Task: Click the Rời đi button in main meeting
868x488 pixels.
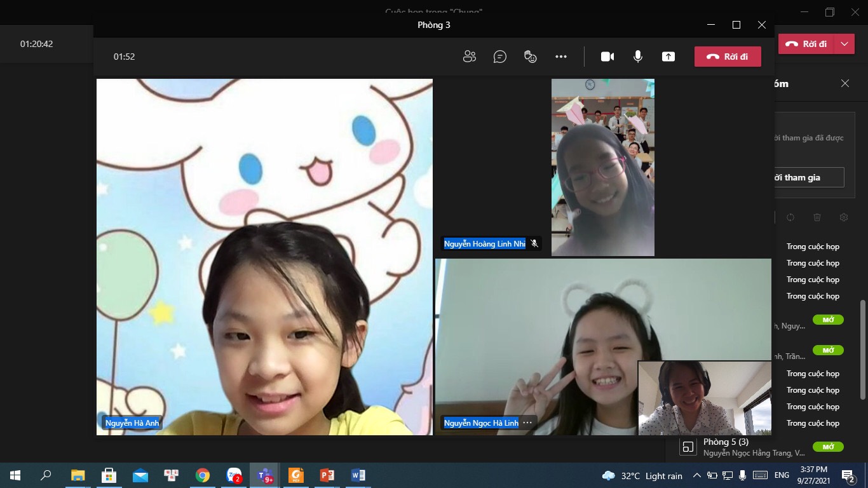Action: 807,44
